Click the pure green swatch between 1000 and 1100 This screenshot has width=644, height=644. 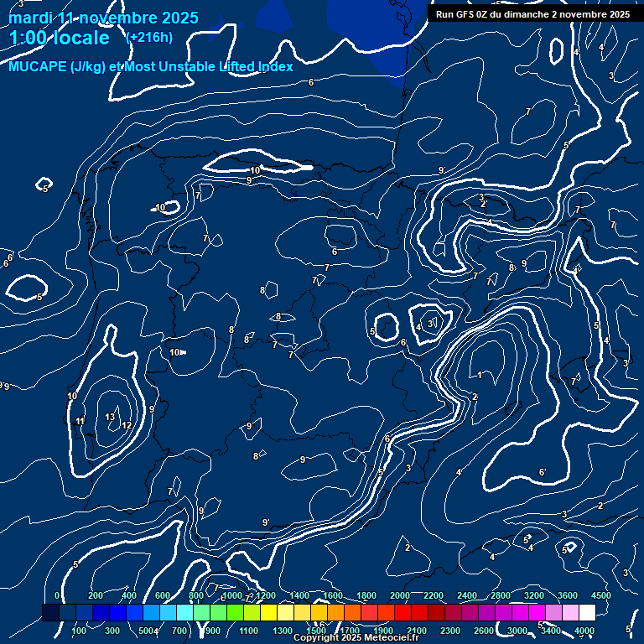pos(235,612)
